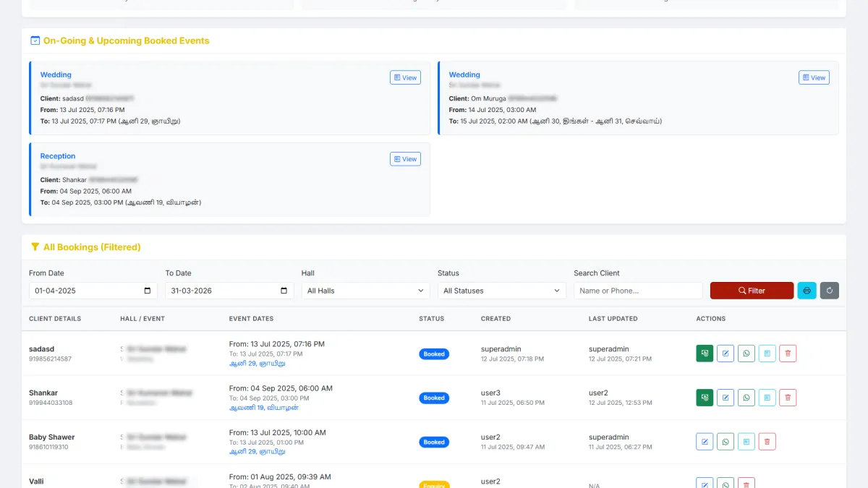This screenshot has height=488, width=868.
Task: Click '12 Jul 2025, 12:53 PM' last updated
Action: [x=620, y=403]
